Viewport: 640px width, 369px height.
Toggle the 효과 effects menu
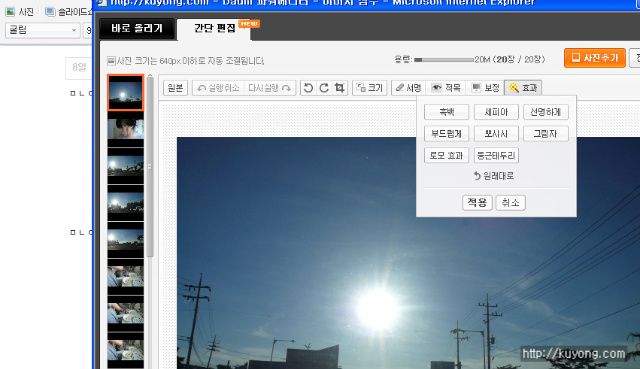point(523,88)
